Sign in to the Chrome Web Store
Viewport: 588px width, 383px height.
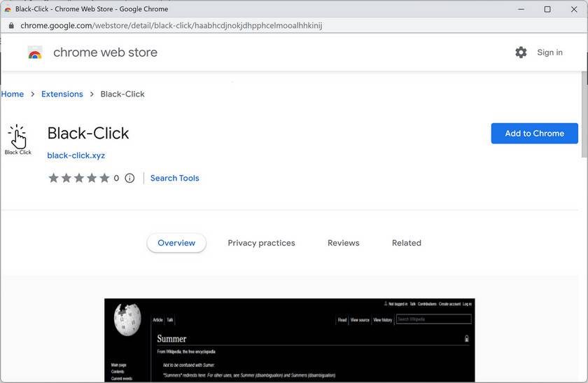pos(549,53)
